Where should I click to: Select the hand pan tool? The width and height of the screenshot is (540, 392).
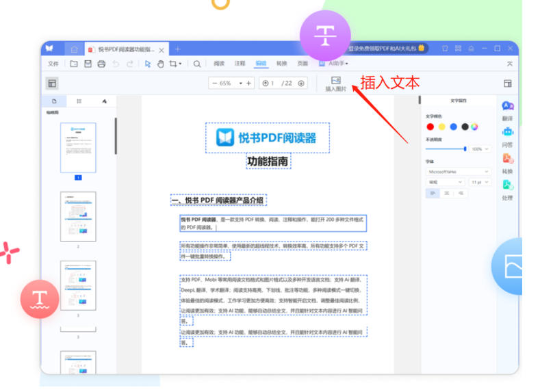click(161, 64)
